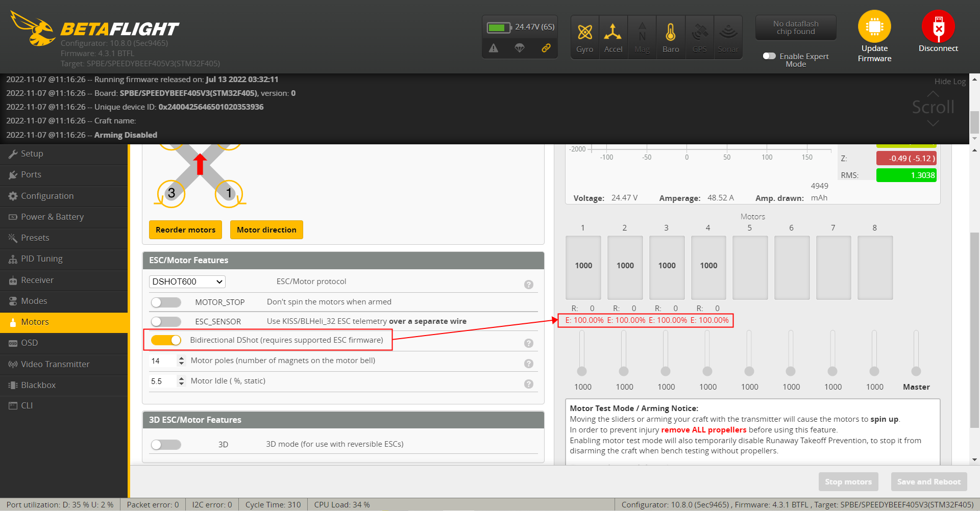Click the yellow link status icon

pyautogui.click(x=546, y=48)
